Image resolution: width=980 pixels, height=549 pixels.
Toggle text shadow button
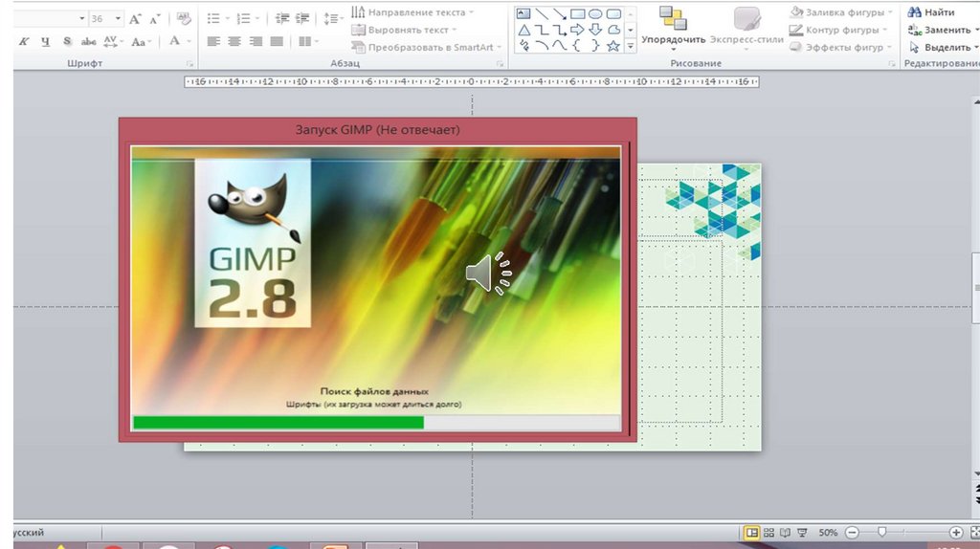(x=67, y=41)
